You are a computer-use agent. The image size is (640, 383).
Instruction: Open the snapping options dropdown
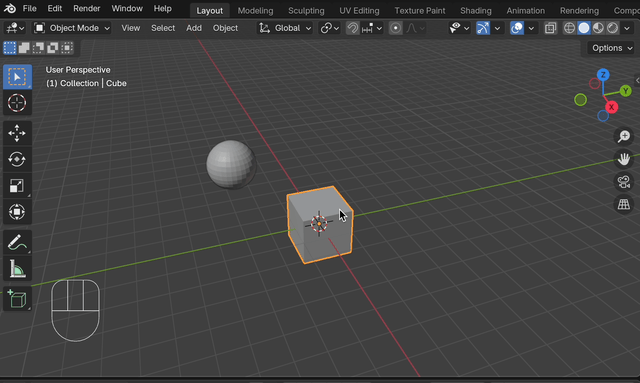click(x=371, y=28)
